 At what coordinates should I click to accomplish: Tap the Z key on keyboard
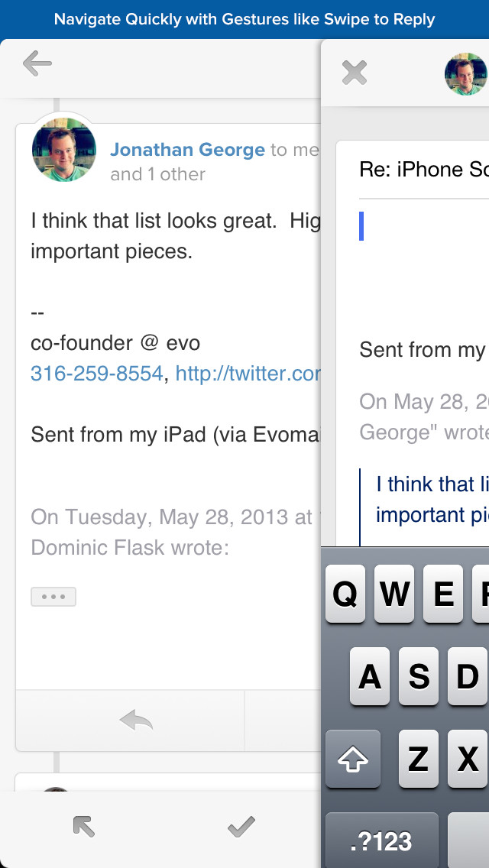tap(418, 759)
